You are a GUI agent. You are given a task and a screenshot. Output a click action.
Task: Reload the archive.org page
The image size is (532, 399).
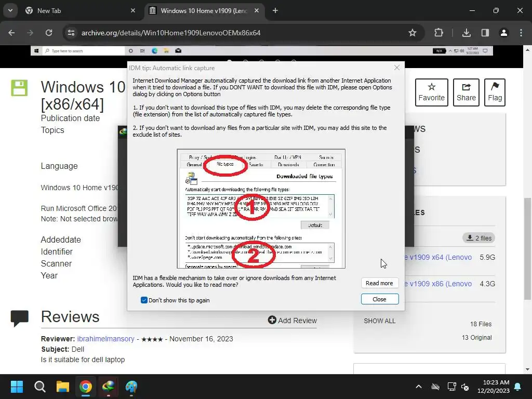coord(49,33)
